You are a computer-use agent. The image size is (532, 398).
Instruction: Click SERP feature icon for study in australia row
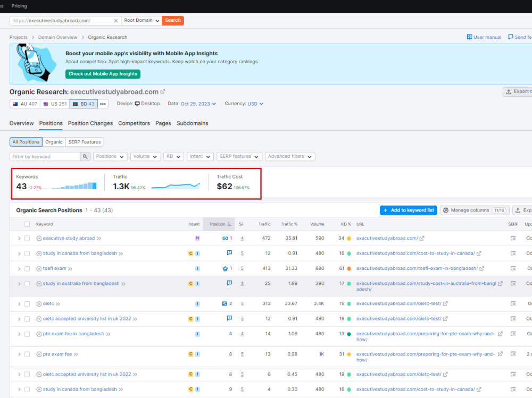[229, 283]
